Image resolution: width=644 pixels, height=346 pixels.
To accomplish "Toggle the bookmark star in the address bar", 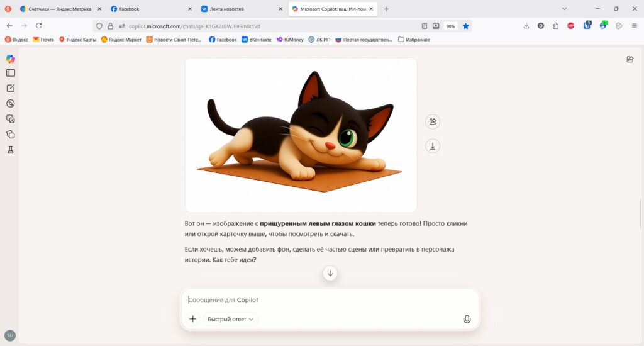I will click(x=466, y=26).
